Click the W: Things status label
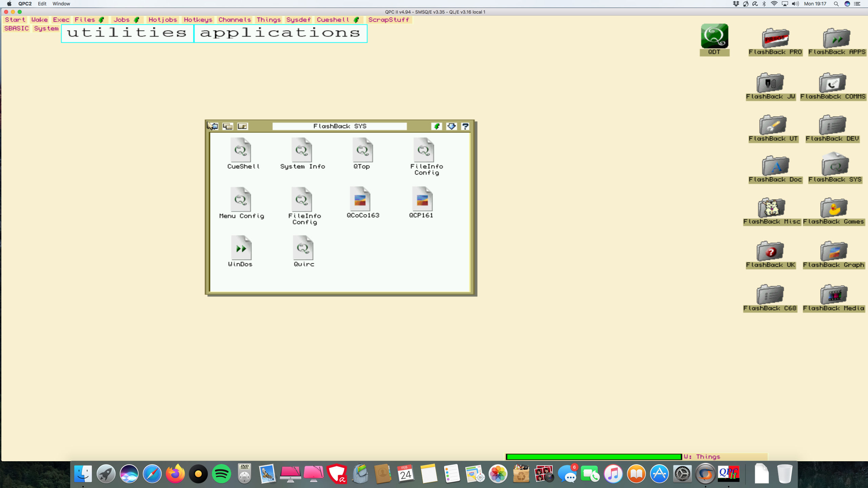The height and width of the screenshot is (488, 868). (x=702, y=457)
